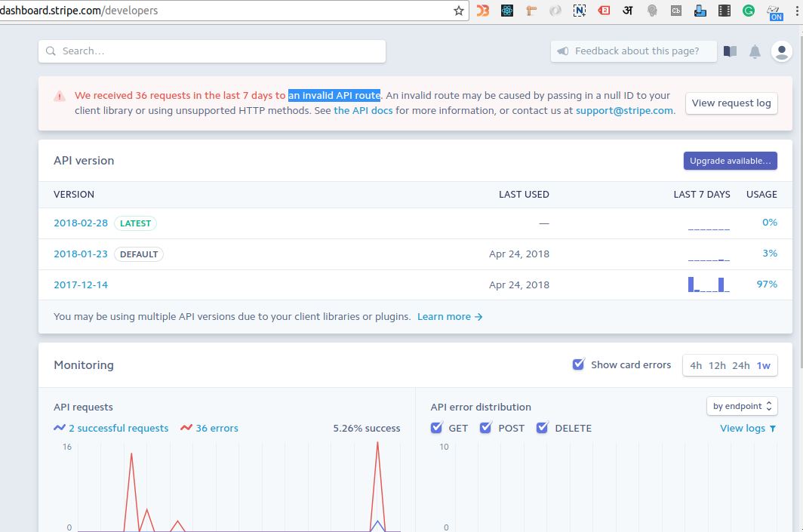The image size is (803, 532).
Task: Follow the API docs link
Action: pyautogui.click(x=363, y=111)
